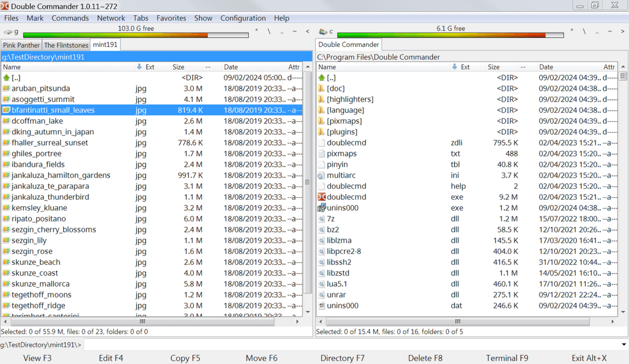Click the pixmaps txt file icon

[x=321, y=154]
